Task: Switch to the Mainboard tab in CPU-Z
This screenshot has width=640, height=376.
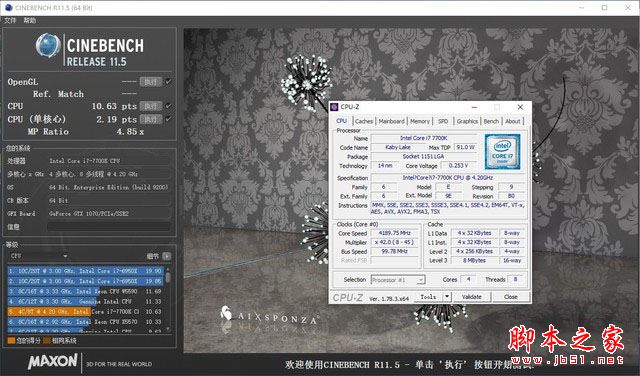Action: pyautogui.click(x=391, y=121)
